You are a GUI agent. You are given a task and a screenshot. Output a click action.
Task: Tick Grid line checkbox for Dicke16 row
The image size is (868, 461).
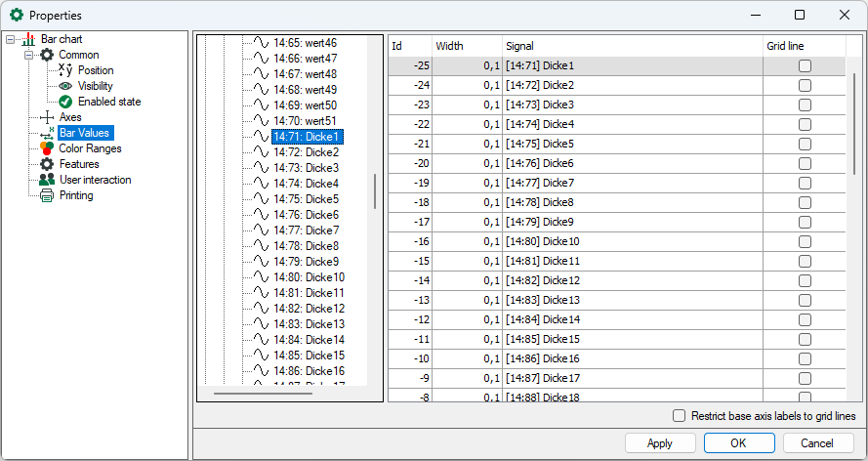click(805, 358)
